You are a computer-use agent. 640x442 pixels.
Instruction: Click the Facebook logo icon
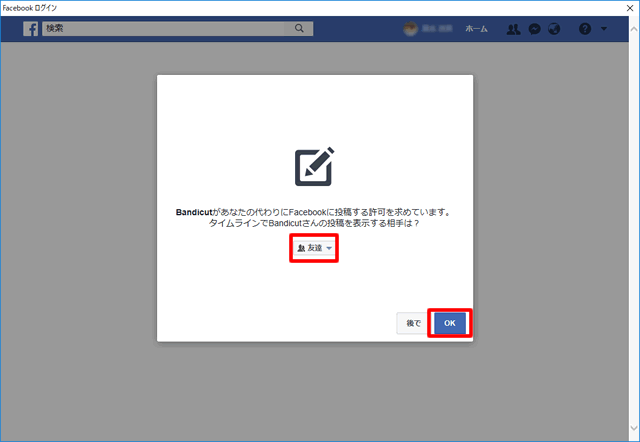(31, 29)
